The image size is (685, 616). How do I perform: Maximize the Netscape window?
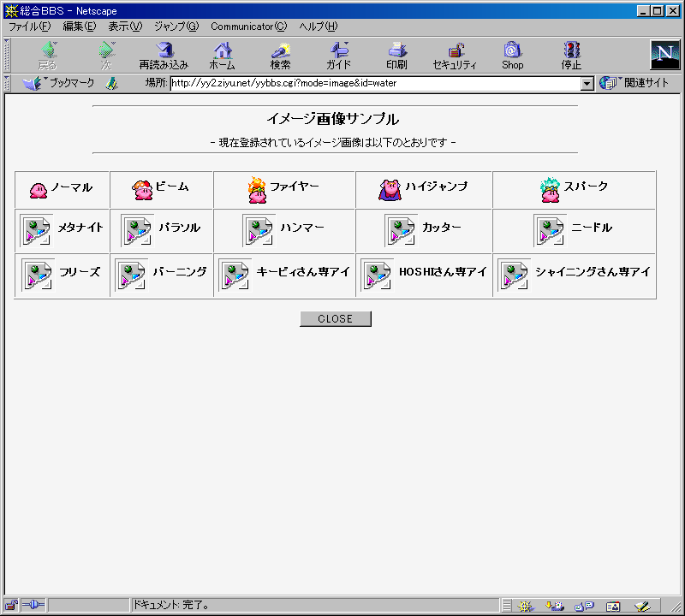(657, 11)
